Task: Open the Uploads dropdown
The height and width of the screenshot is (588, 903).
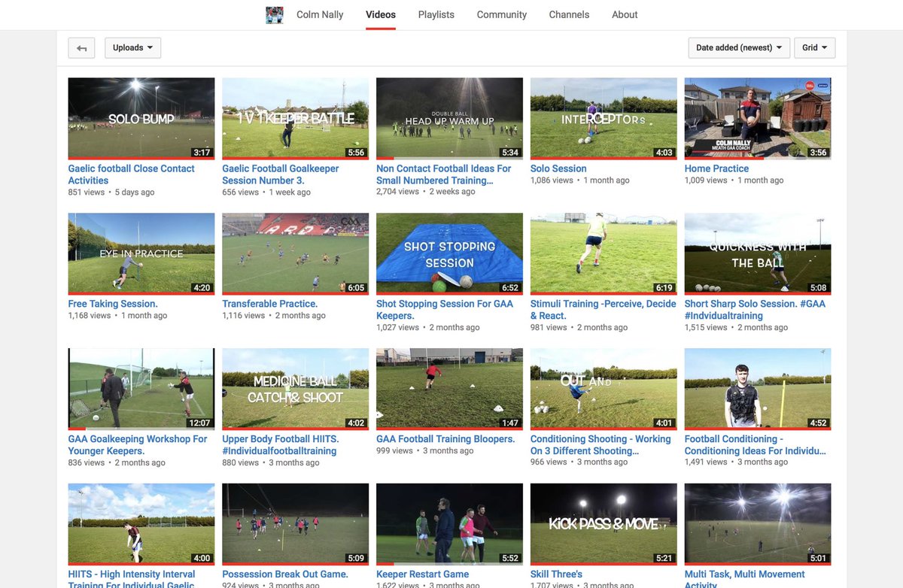Action: pyautogui.click(x=132, y=48)
